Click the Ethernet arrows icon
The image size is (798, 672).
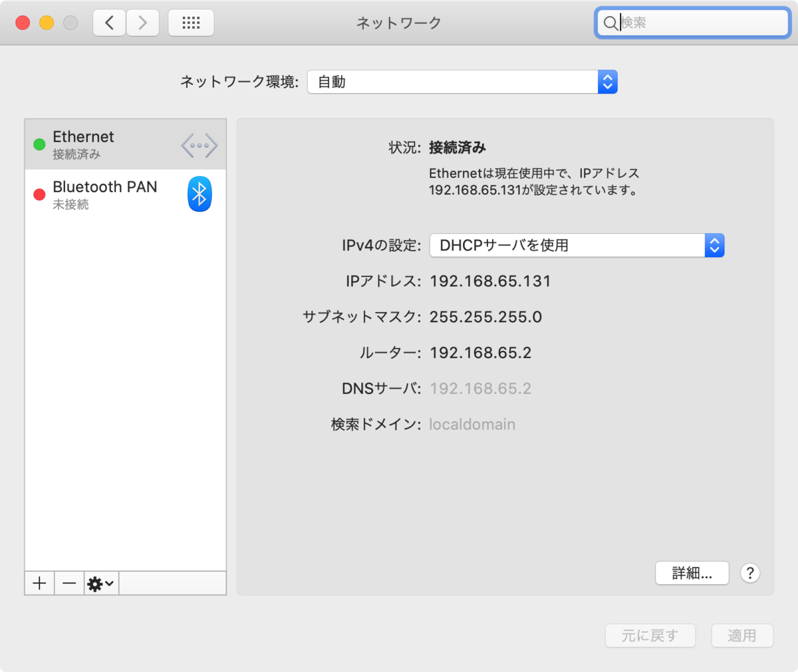click(x=199, y=145)
